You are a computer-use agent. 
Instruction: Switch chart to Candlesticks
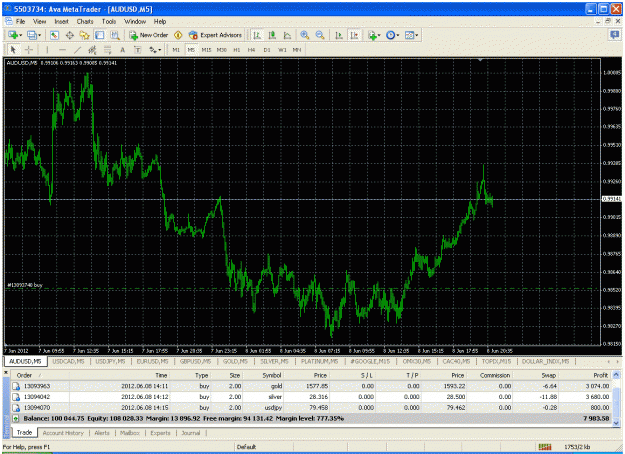272,35
